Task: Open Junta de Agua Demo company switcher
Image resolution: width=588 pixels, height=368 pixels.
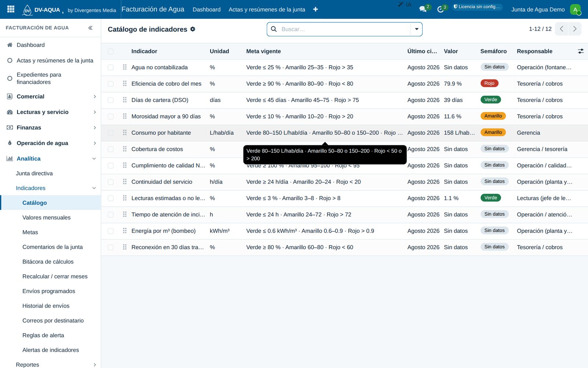Action: coord(538,10)
